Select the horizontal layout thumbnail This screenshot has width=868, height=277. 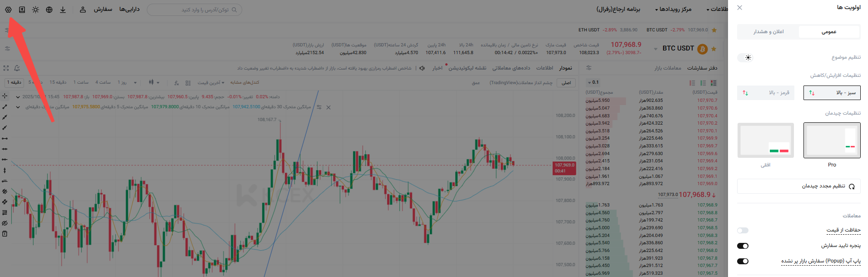[x=766, y=140]
